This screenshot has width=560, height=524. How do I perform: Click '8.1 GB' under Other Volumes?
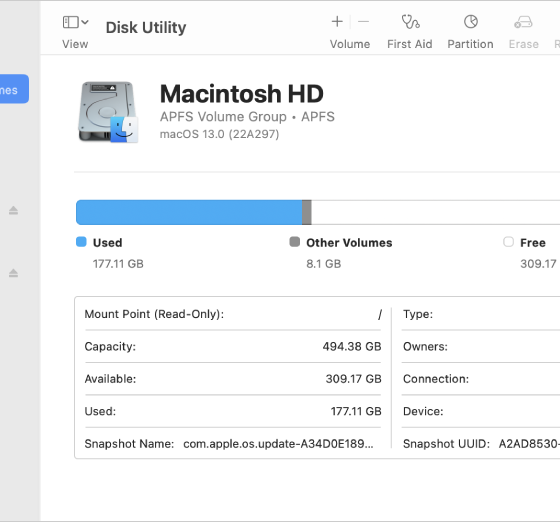[x=324, y=264]
